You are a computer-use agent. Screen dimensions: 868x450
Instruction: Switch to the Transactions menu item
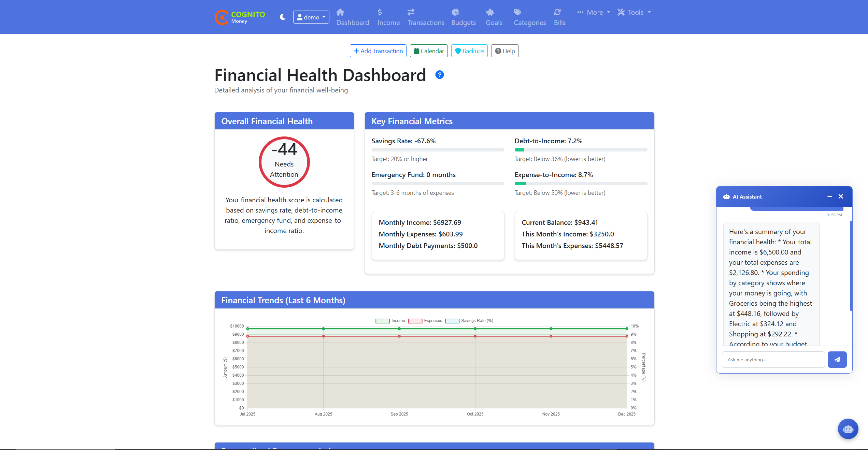pos(426,23)
